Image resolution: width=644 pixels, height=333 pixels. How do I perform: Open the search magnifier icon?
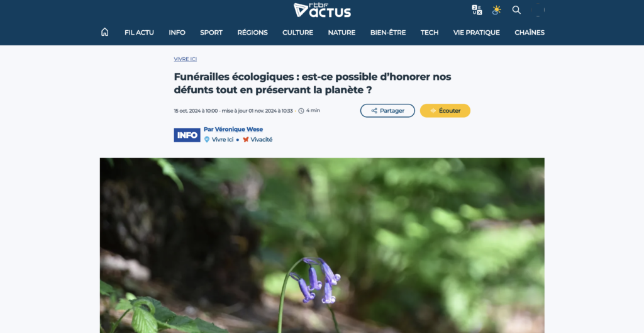pyautogui.click(x=516, y=10)
